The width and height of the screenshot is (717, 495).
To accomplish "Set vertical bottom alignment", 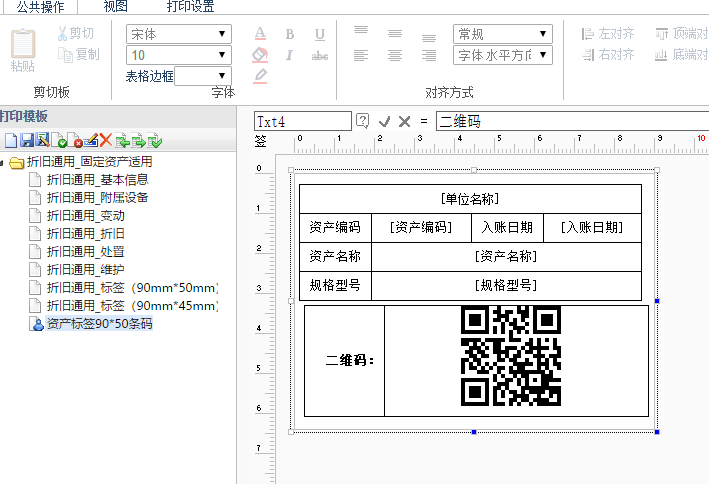I will point(429,38).
